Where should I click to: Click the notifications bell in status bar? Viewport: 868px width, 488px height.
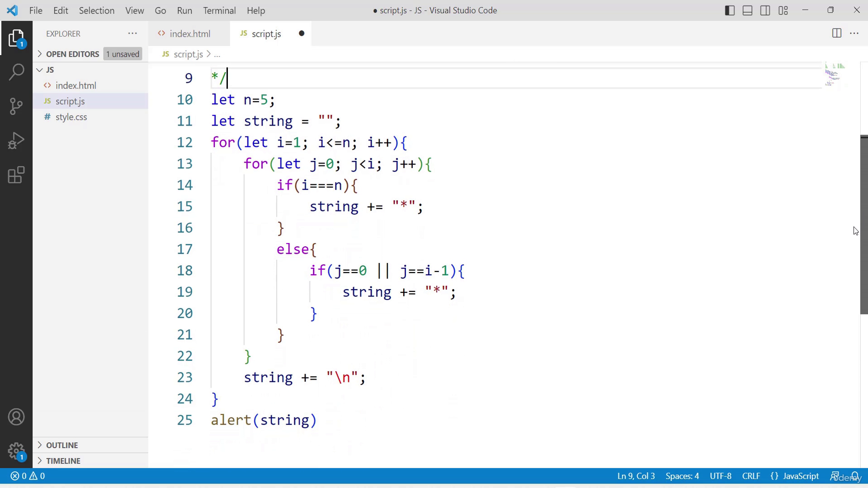click(855, 476)
